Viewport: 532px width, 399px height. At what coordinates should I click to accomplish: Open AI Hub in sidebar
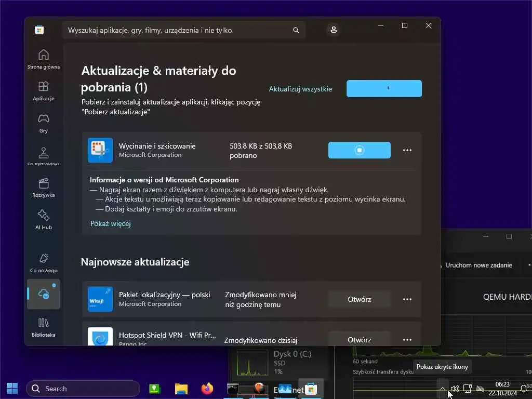click(44, 220)
